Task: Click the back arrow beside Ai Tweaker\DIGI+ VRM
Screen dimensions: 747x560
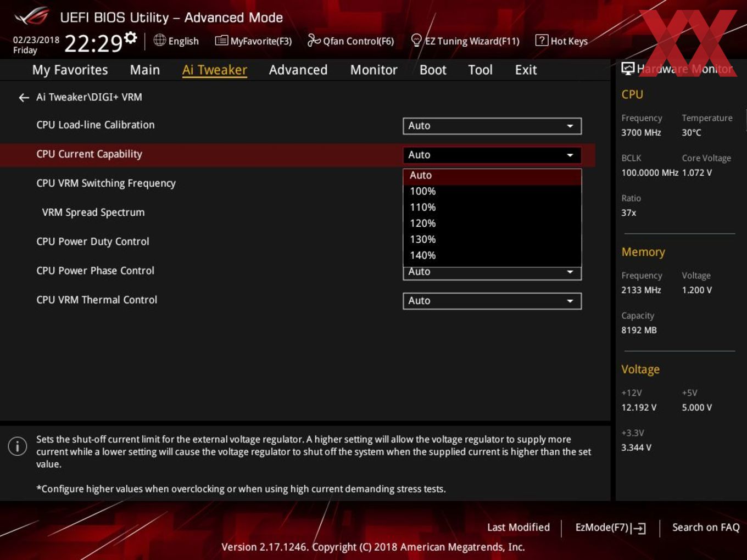Action: [24, 98]
